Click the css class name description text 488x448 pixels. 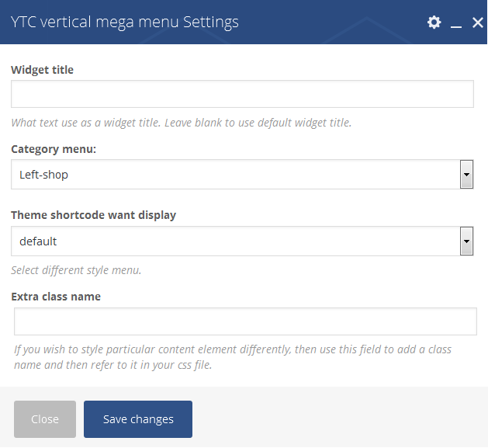(x=233, y=357)
